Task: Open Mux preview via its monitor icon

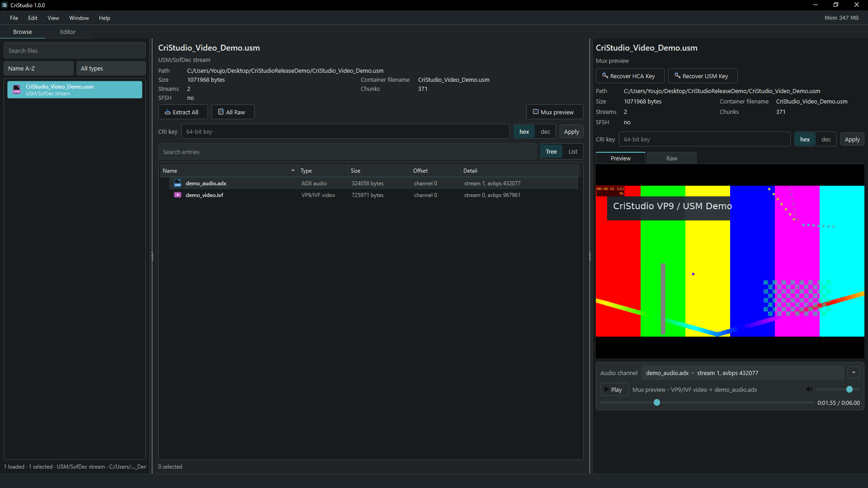Action: [536, 112]
